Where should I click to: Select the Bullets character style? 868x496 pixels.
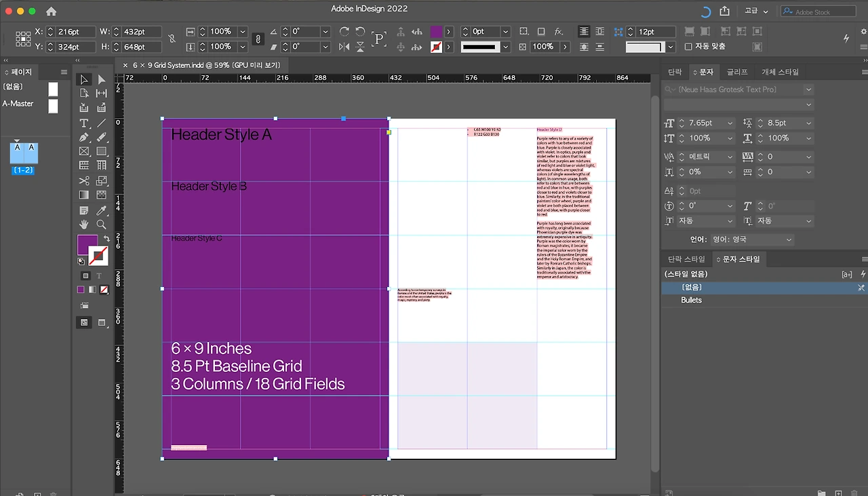(x=691, y=300)
